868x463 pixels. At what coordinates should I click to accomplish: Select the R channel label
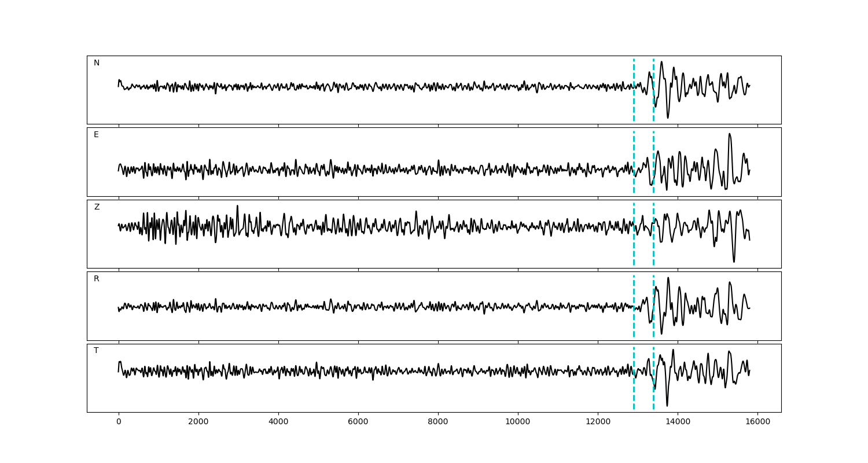point(97,279)
